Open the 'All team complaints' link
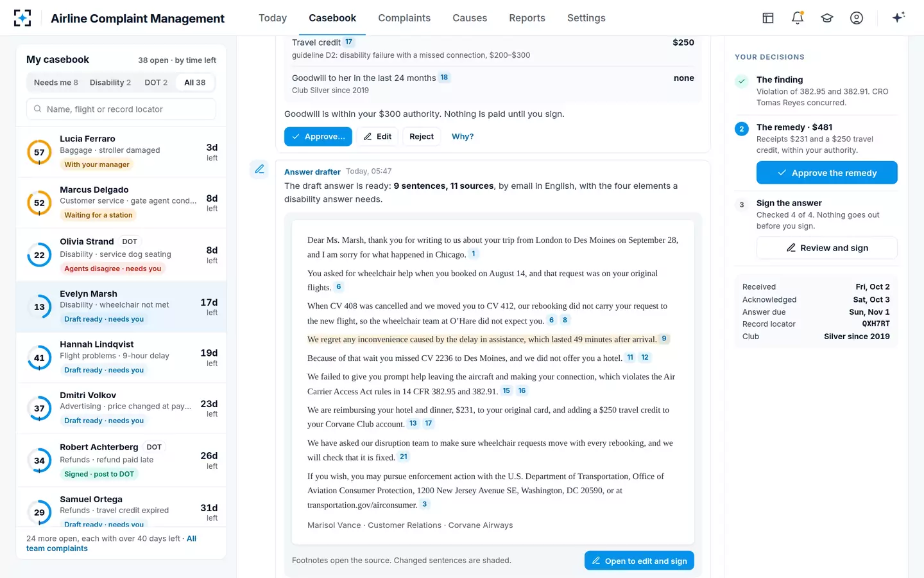This screenshot has width=924, height=578. point(111,543)
